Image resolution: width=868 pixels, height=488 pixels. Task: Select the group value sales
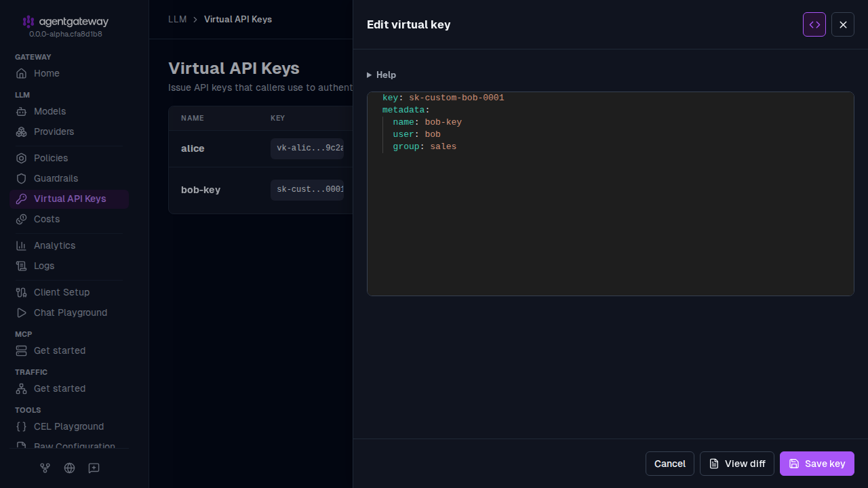(443, 146)
